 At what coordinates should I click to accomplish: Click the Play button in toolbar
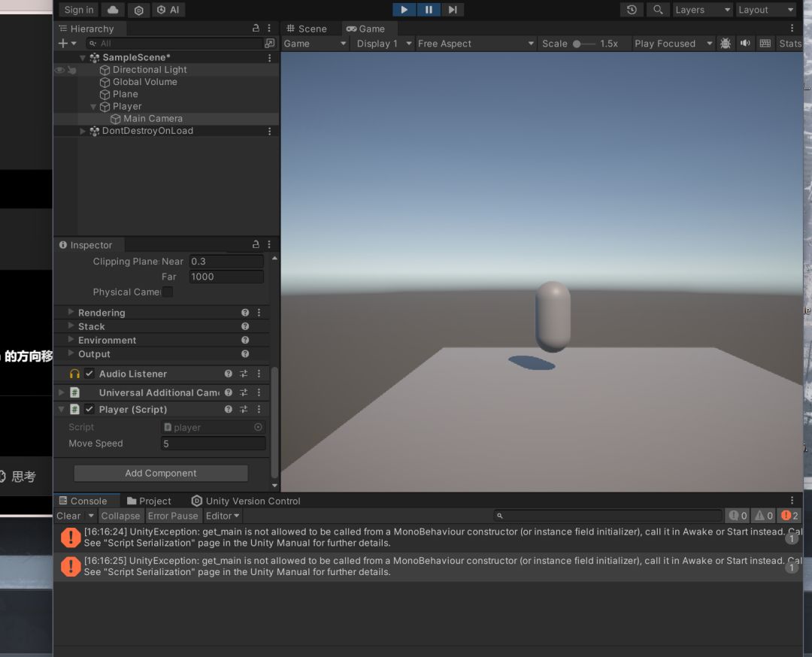pos(404,10)
